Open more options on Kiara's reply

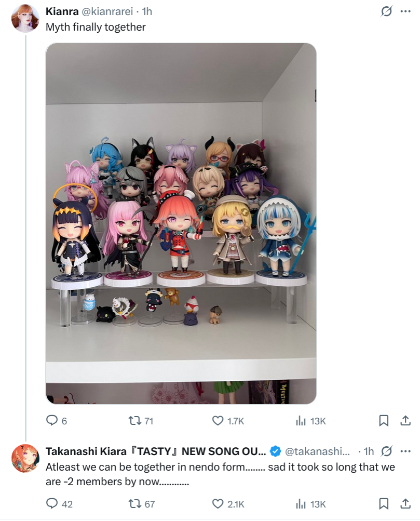405,451
